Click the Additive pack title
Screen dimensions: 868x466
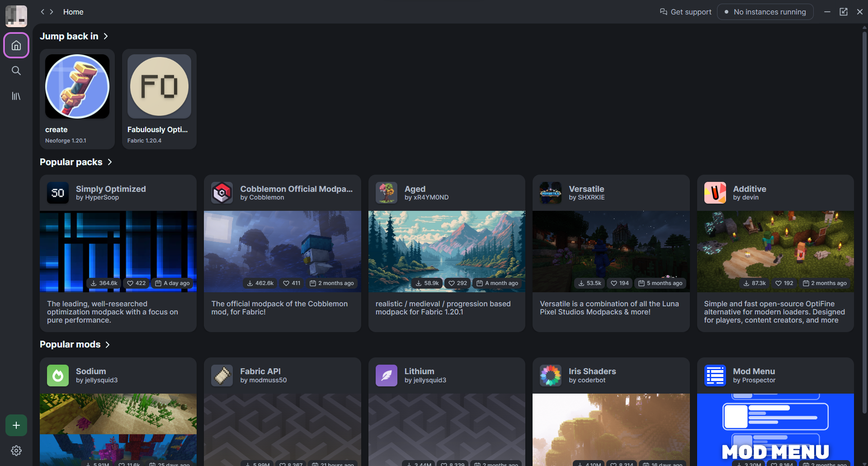click(x=750, y=189)
